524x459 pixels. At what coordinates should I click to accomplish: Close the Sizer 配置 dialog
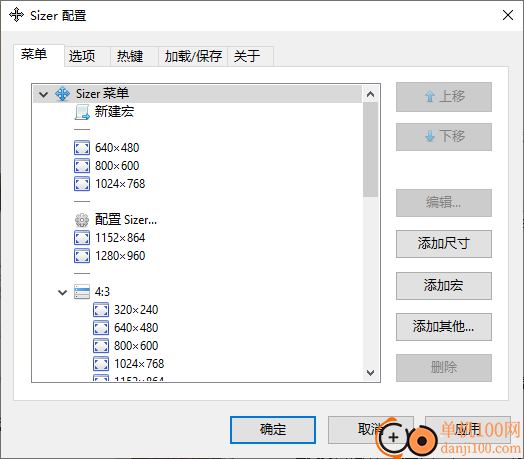pos(508,15)
